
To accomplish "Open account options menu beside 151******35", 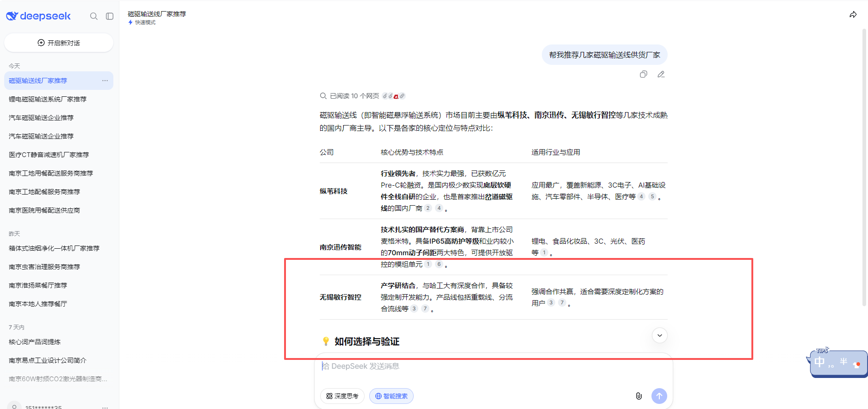I will coord(105,407).
